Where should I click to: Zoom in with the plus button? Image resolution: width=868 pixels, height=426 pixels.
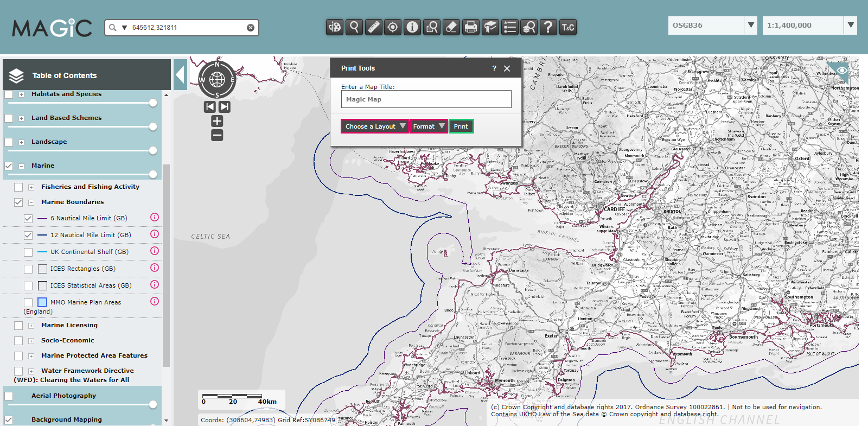[x=217, y=121]
